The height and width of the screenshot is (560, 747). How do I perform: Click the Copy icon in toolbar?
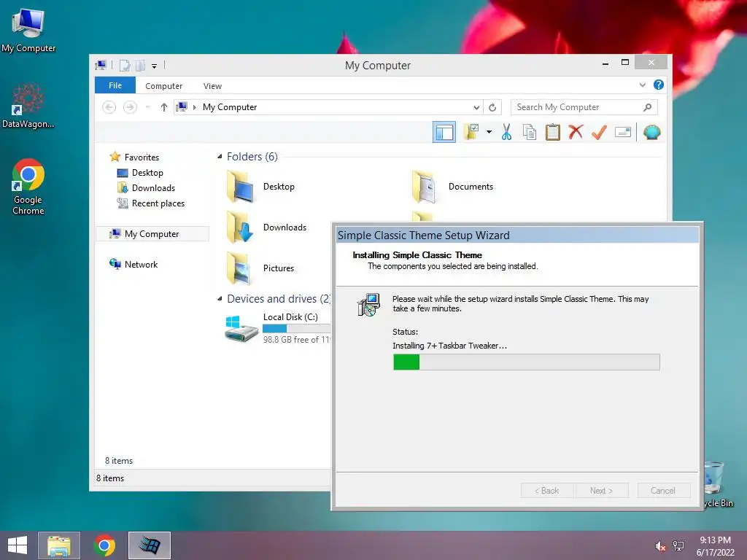530,132
